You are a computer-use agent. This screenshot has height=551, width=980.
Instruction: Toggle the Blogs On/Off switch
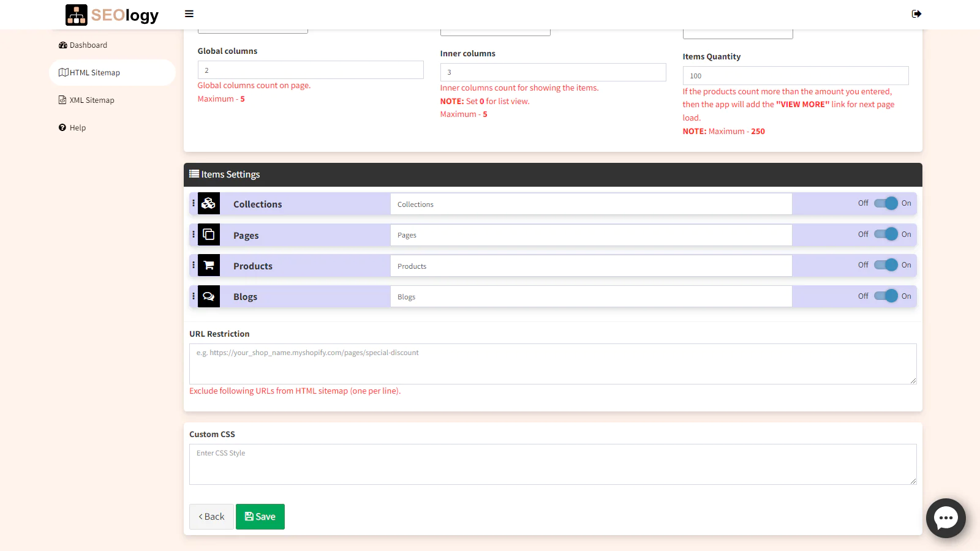tap(886, 296)
